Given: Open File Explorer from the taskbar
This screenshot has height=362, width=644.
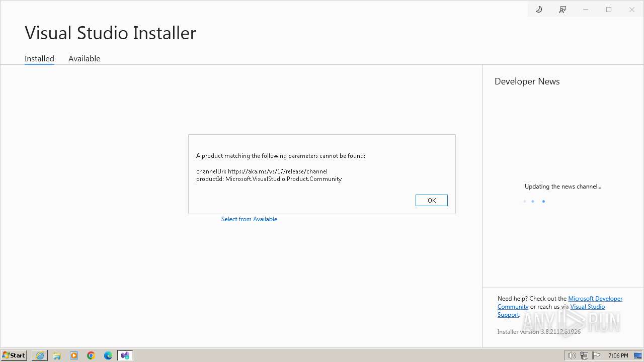Looking at the screenshot, I should 57,355.
